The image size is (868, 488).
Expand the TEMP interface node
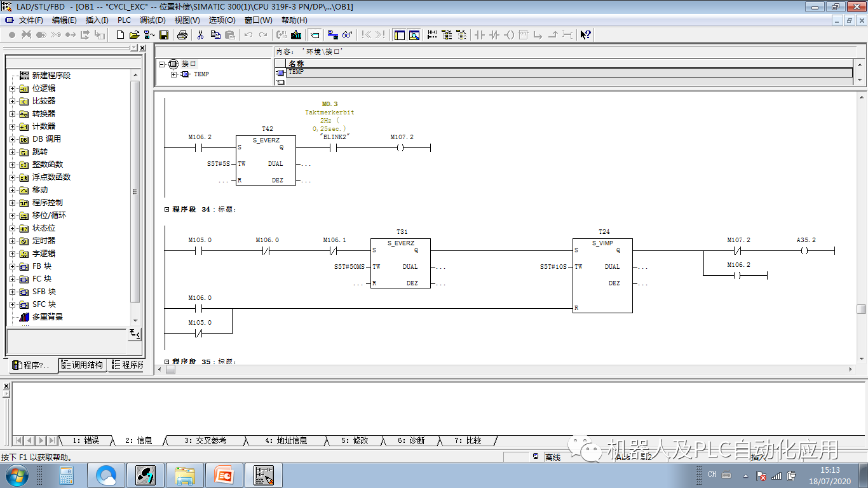[x=173, y=74]
